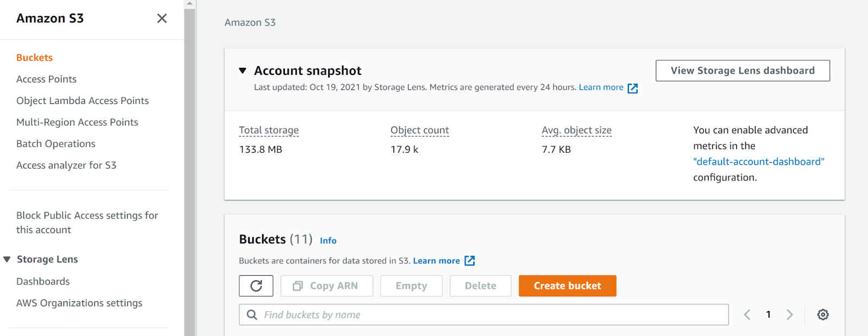868x336 pixels.
Task: Click the refresh buckets icon button
Action: 256,286
